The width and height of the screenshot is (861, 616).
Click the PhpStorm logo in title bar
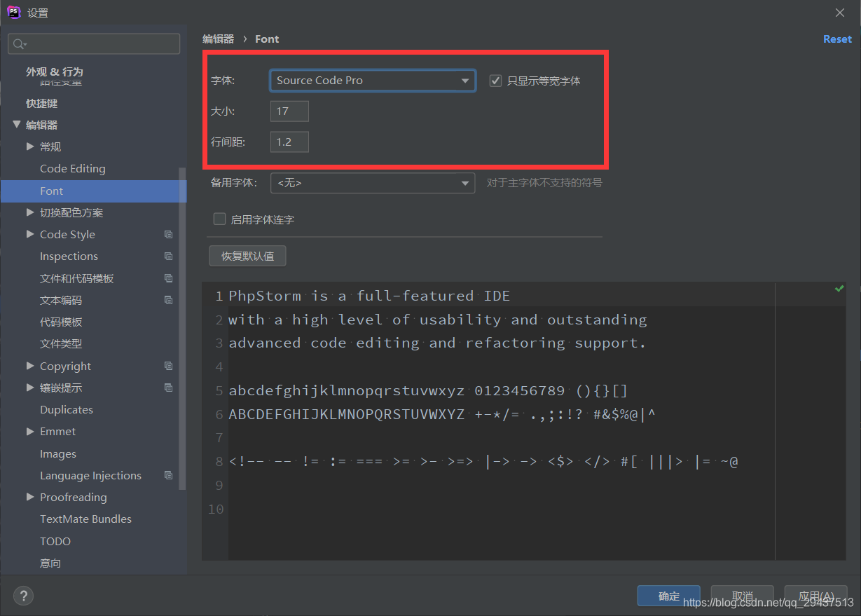[x=13, y=13]
